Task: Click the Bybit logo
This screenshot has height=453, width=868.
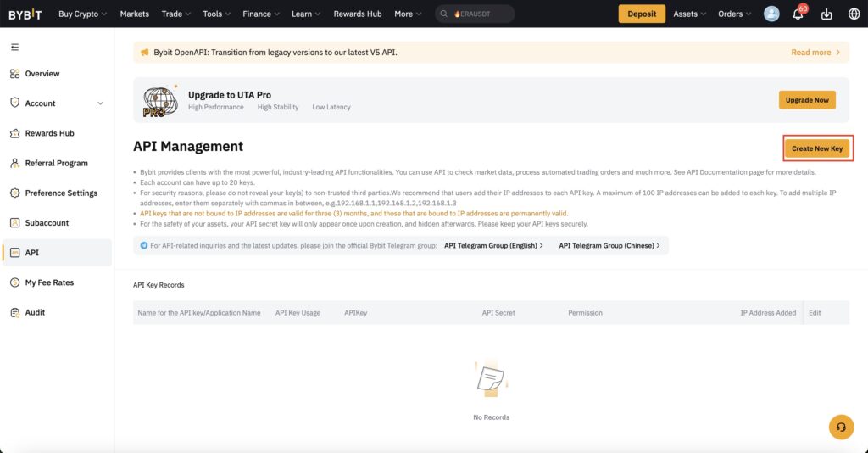Action: 25,14
